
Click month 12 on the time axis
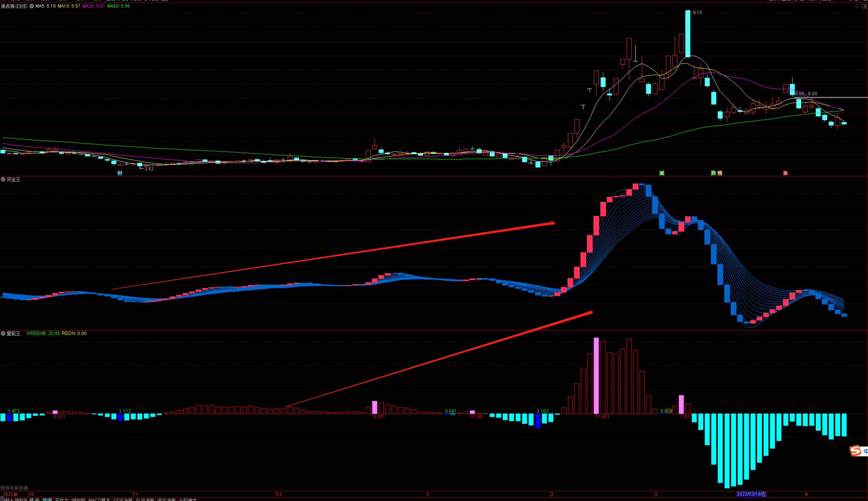pyautogui.click(x=279, y=494)
